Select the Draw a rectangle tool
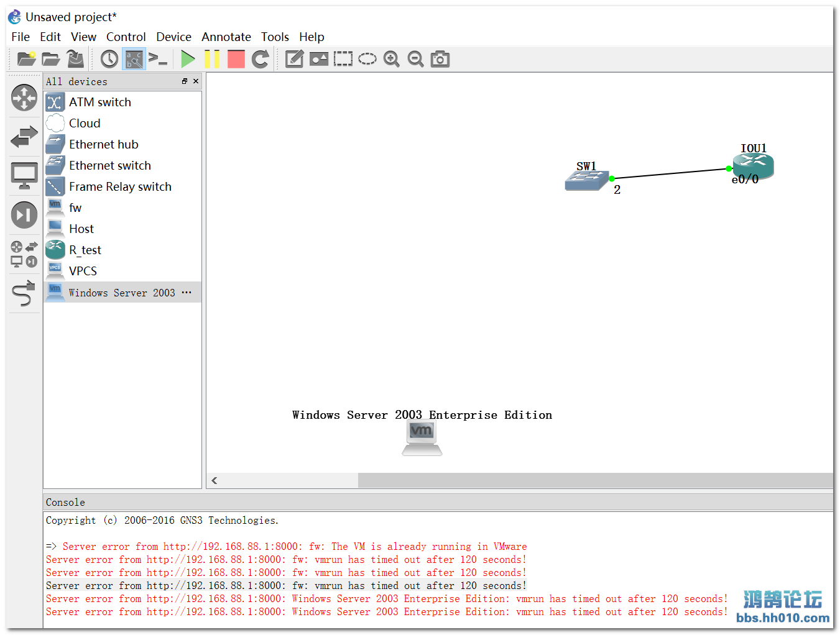Viewport: 840px width, 635px height. coord(343,59)
